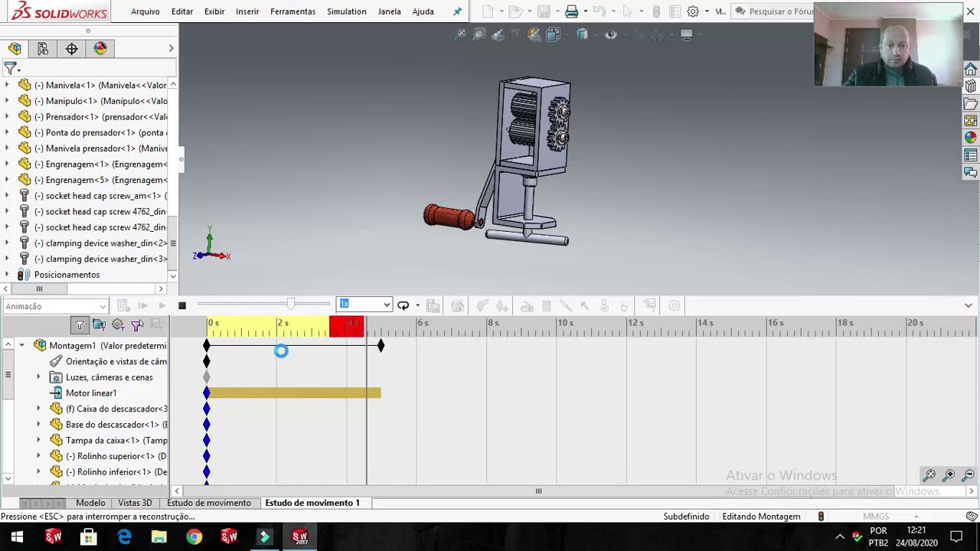Switch to the Estudo de movimento tab
Viewport: 980px width, 551px height.
[x=209, y=503]
